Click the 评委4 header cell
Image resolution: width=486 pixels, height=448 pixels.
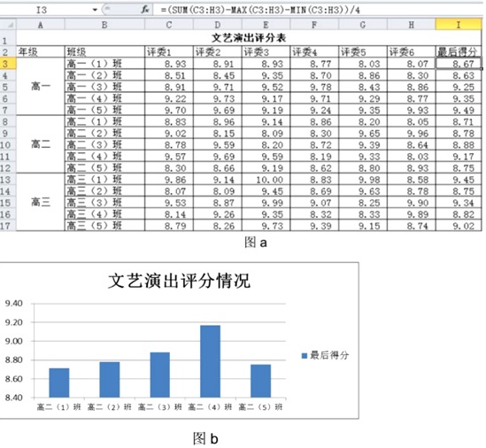click(x=314, y=51)
